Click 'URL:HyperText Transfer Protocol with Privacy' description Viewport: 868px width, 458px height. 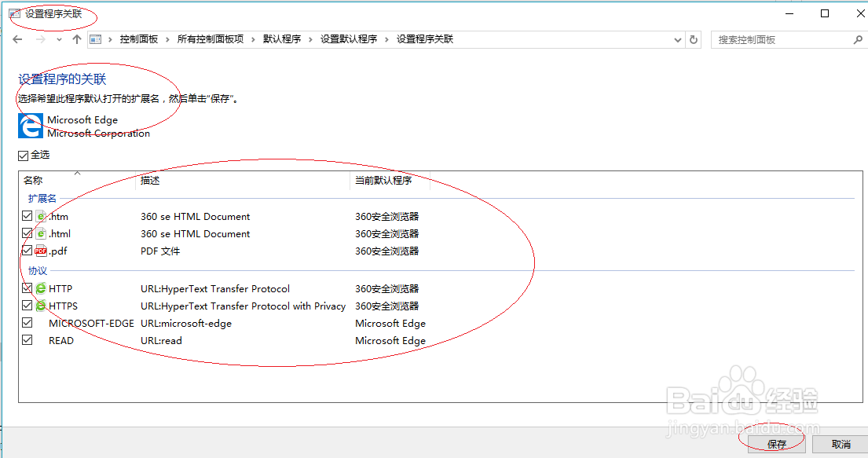pos(243,306)
